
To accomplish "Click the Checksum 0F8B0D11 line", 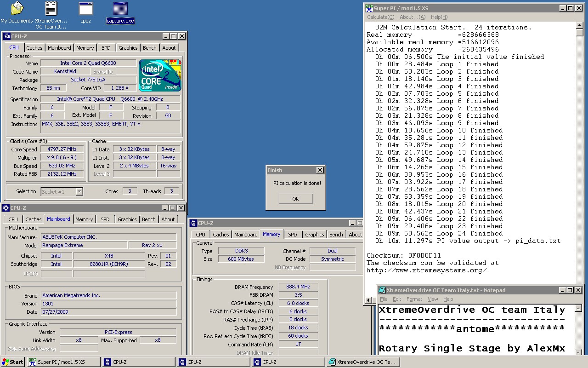I will [x=404, y=255].
